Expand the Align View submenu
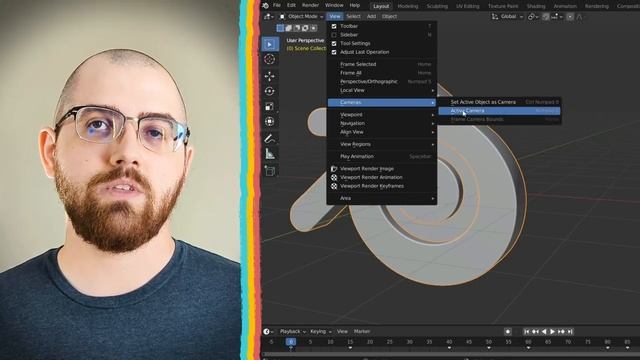Screen dimensions: 640x360 382,132
